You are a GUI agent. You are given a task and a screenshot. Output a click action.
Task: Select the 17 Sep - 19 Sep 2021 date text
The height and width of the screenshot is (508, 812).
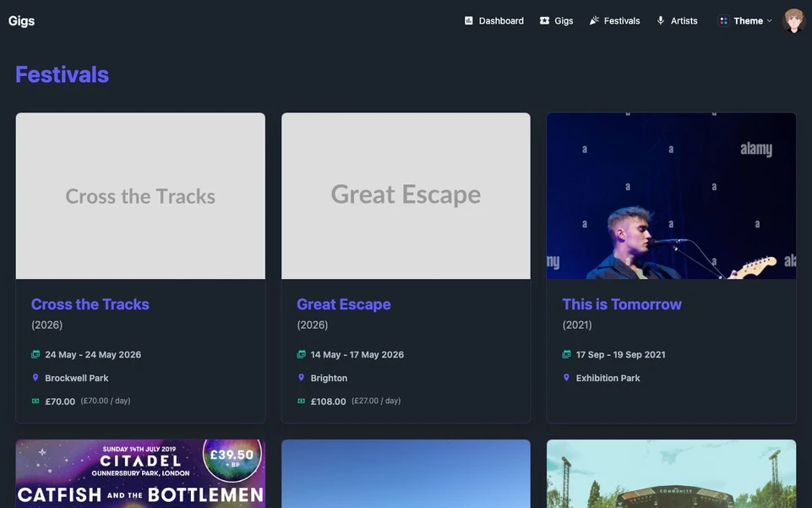pyautogui.click(x=621, y=355)
